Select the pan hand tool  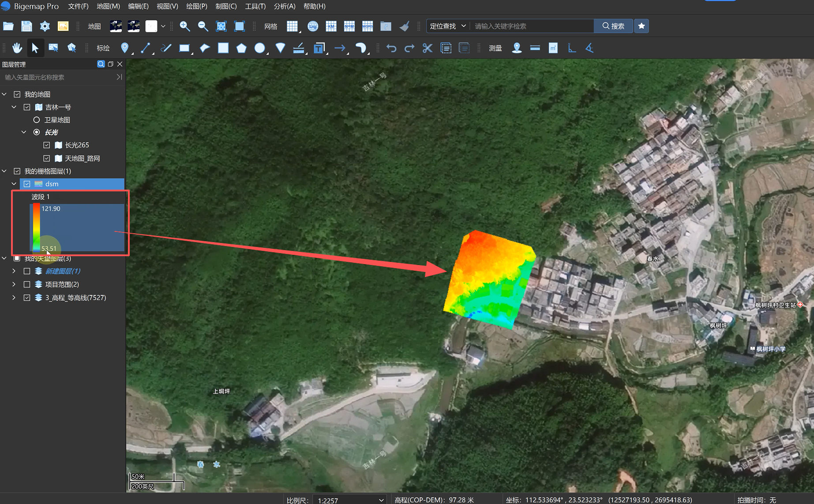17,48
